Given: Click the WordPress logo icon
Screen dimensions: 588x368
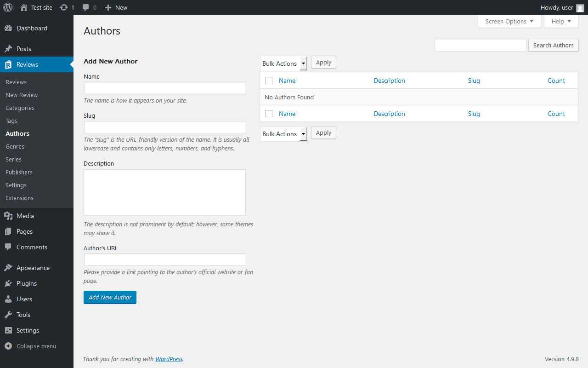Looking at the screenshot, I should (8, 7).
